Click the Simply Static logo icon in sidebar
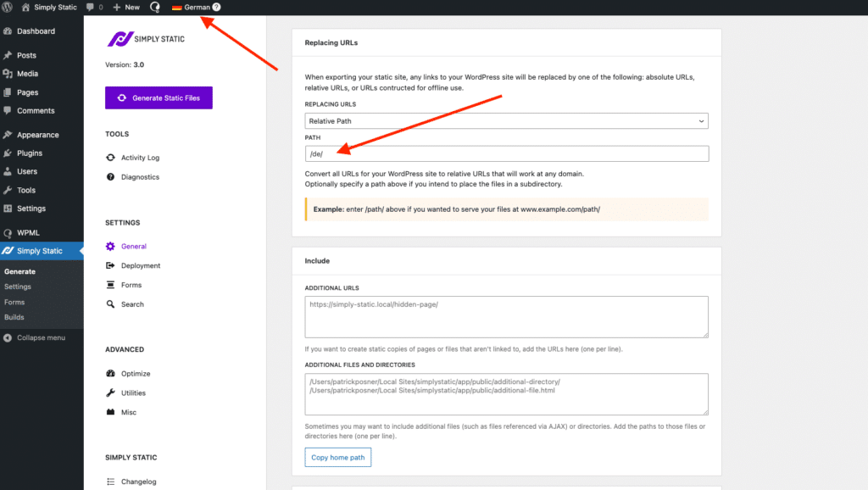The image size is (868, 490). point(7,251)
